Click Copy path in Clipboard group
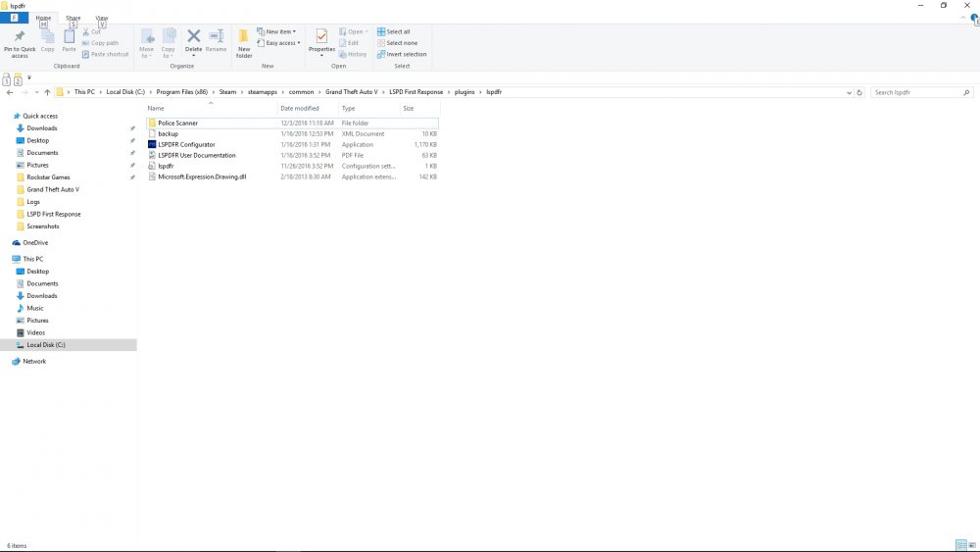The width and height of the screenshot is (980, 552). [100, 43]
